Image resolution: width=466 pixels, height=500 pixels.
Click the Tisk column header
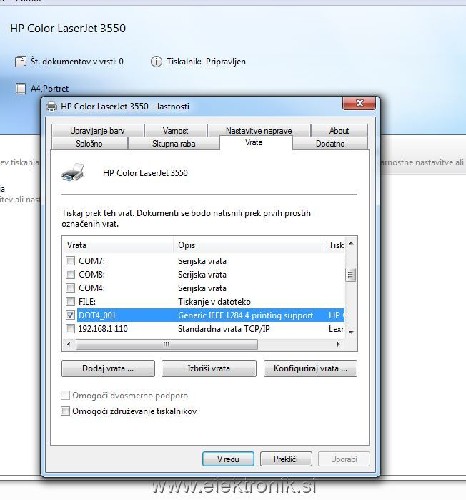[335, 245]
